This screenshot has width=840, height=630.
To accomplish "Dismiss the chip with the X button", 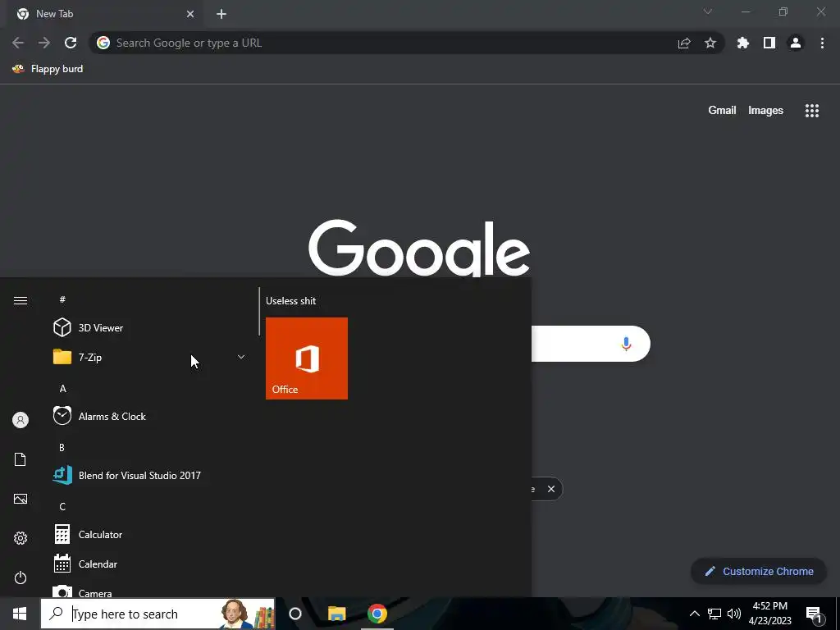I will coord(551,489).
